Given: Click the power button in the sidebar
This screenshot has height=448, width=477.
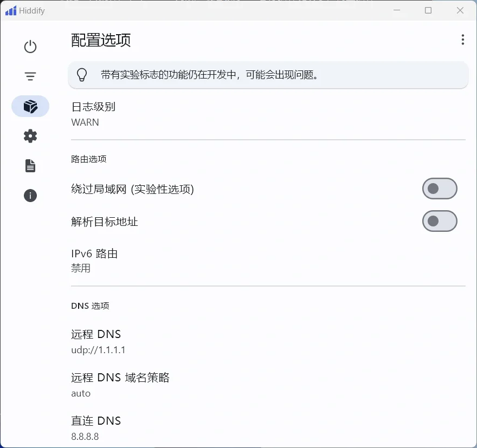Looking at the screenshot, I should click(x=30, y=47).
